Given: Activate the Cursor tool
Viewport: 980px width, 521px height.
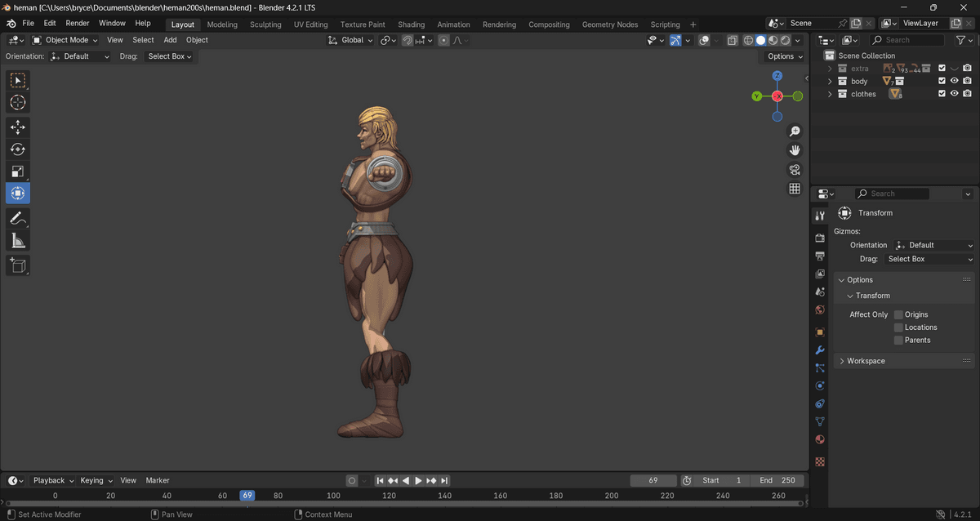Looking at the screenshot, I should pos(18,102).
